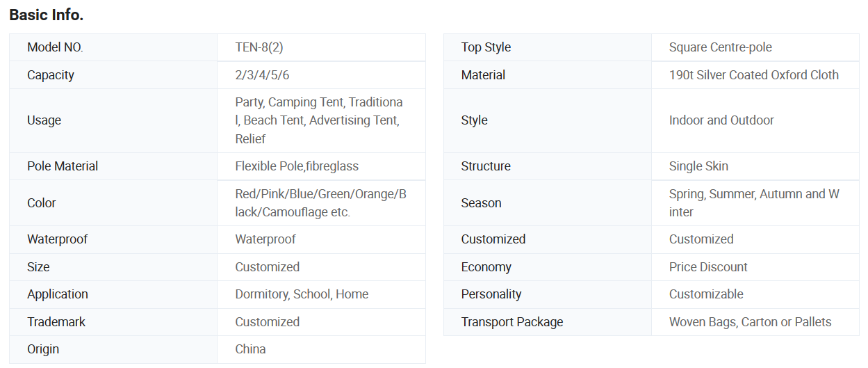The image size is (868, 368).
Task: Click the Trademark row label
Action: (x=56, y=322)
